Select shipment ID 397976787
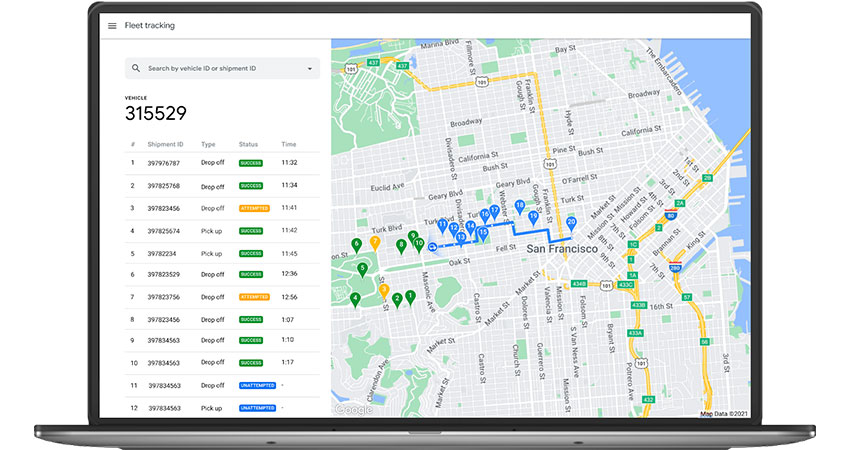Screen dimensions: 850x450 (164, 163)
